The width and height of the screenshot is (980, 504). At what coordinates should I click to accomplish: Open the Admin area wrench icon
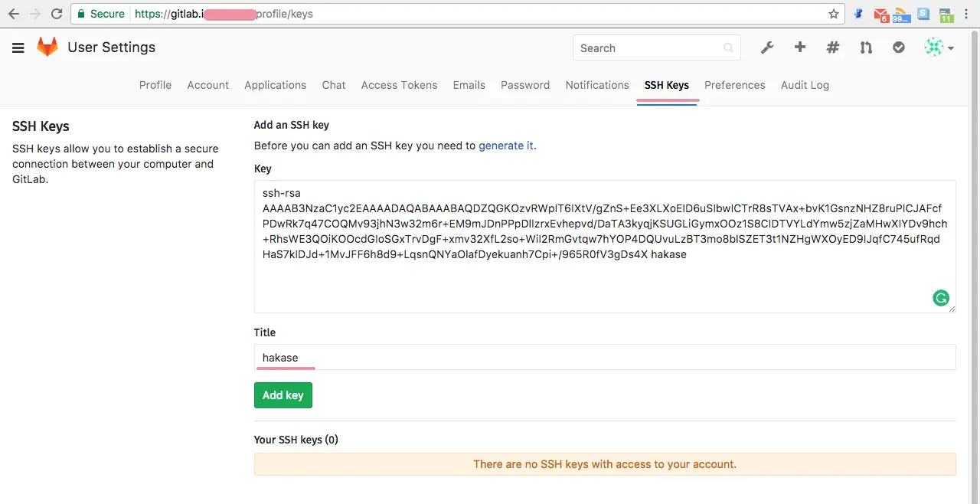766,47
